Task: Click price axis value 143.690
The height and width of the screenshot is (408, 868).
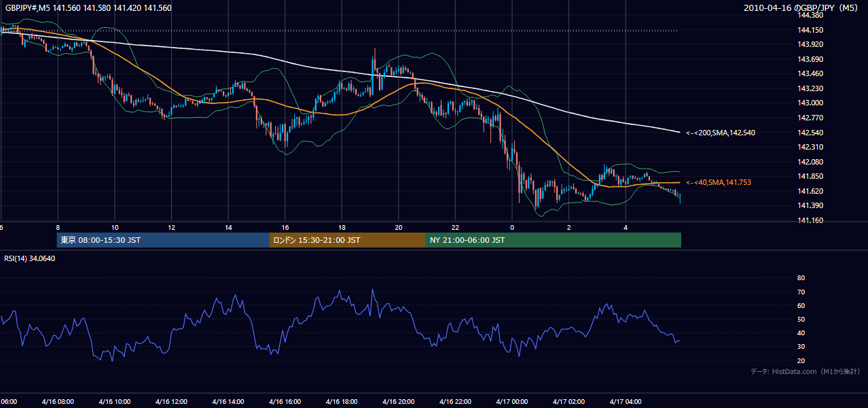Action: point(810,59)
